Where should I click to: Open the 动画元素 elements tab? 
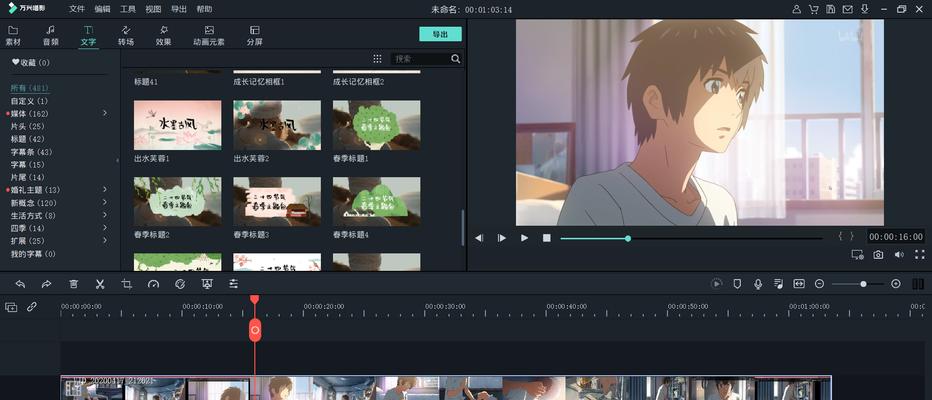pos(209,36)
